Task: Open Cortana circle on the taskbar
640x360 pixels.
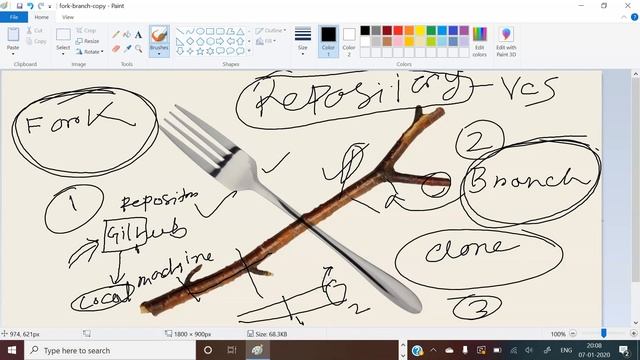Action: [x=208, y=350]
